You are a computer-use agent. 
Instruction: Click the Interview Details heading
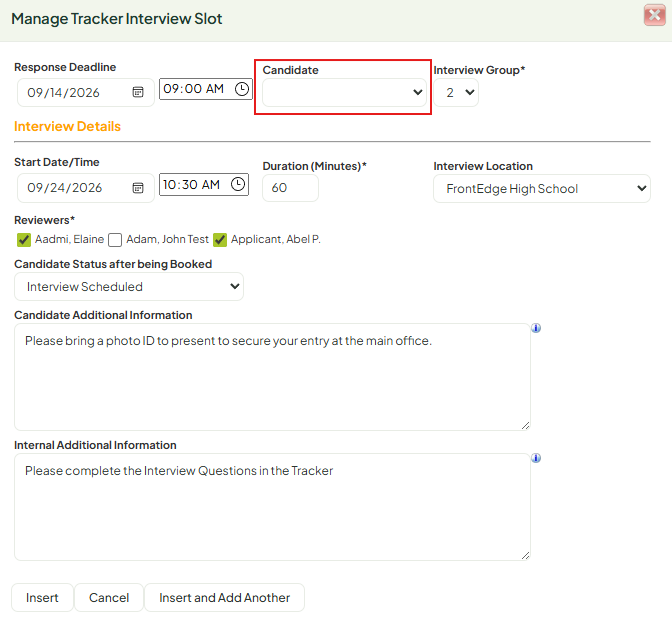[x=67, y=126]
